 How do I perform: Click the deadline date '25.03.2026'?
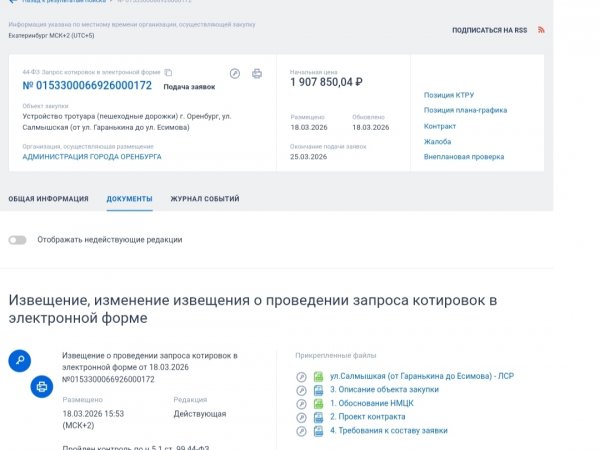(x=308, y=157)
